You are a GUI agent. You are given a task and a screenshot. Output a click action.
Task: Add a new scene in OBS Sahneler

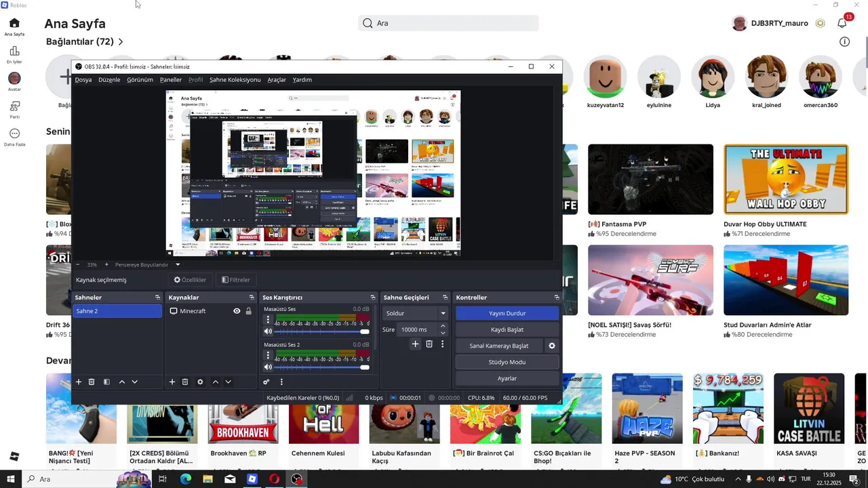coord(79,382)
